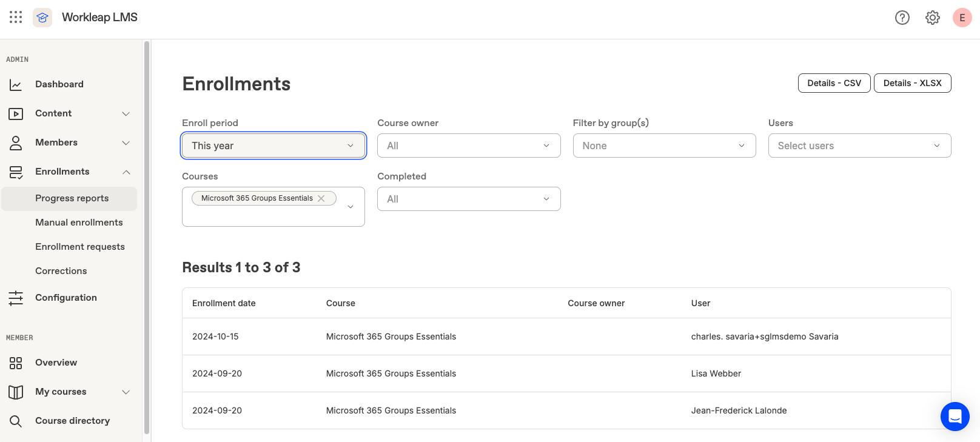The image size is (980, 442).
Task: Click the Workleap LMS graduation cap logo
Action: pyautogui.click(x=42, y=18)
